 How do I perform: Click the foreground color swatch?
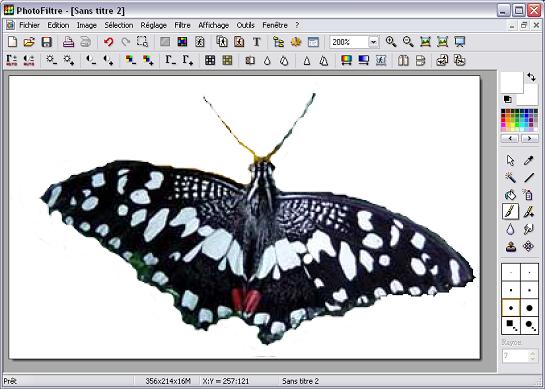(x=512, y=82)
